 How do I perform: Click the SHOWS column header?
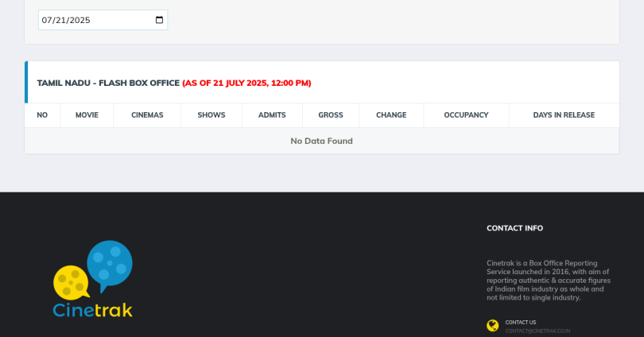tap(211, 115)
